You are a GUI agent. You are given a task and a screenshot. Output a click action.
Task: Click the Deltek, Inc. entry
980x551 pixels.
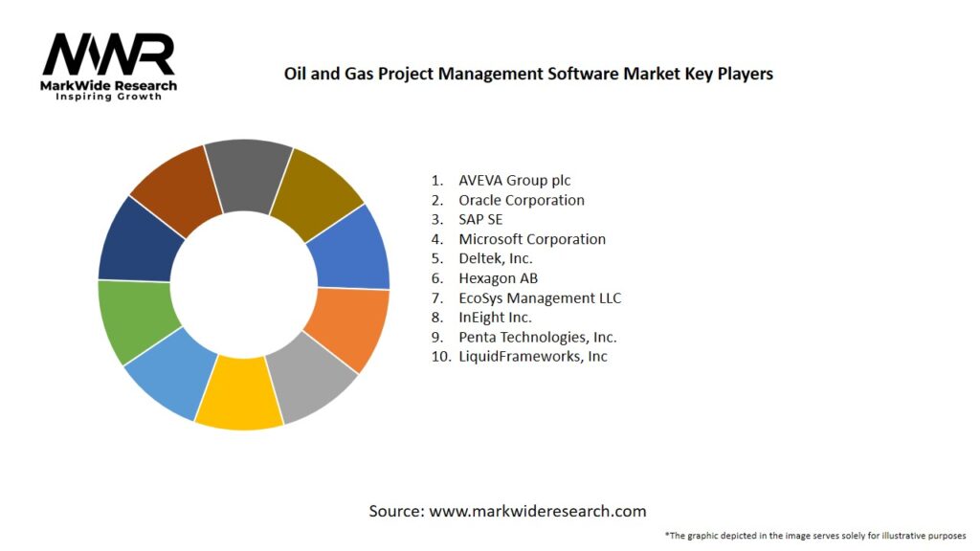pyautogui.click(x=495, y=258)
